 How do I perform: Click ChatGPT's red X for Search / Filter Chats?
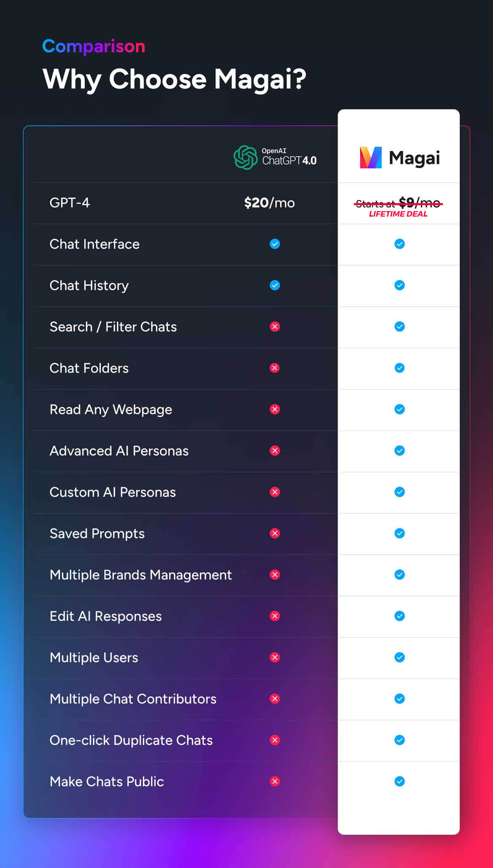pos(275,327)
